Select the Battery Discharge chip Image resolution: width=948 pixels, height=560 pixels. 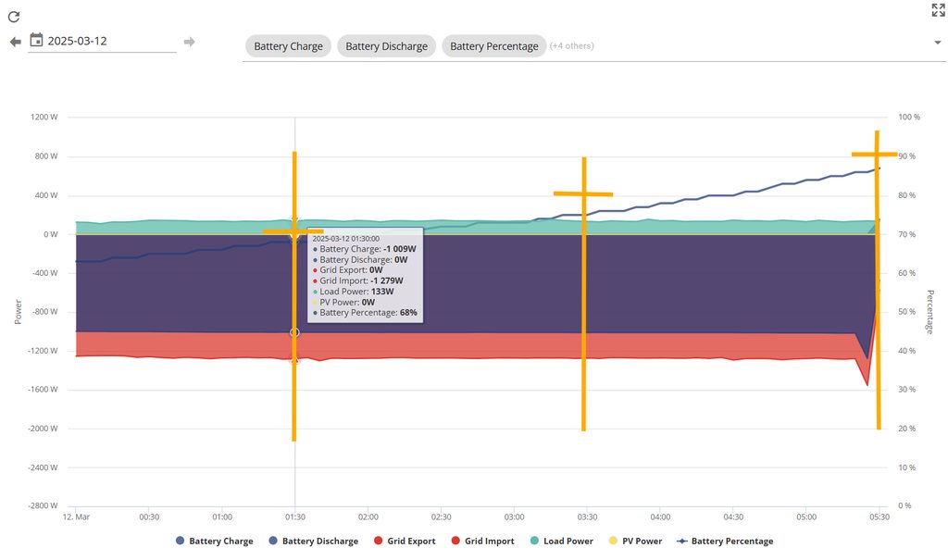pos(386,46)
